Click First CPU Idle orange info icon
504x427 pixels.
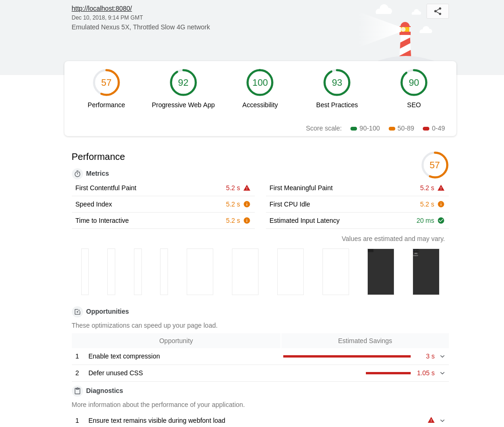tap(441, 204)
